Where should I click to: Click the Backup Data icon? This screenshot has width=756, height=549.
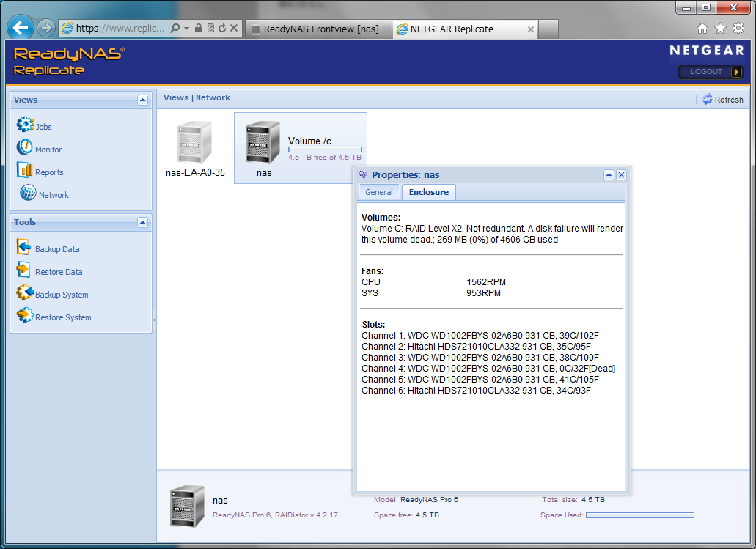[x=24, y=248]
